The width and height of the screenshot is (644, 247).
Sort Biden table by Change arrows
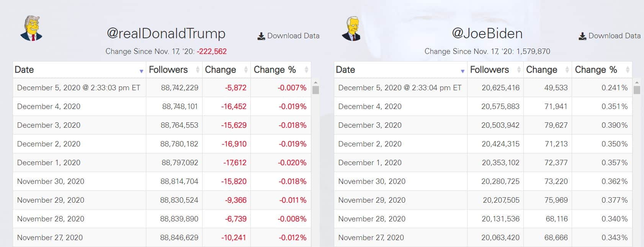click(567, 70)
